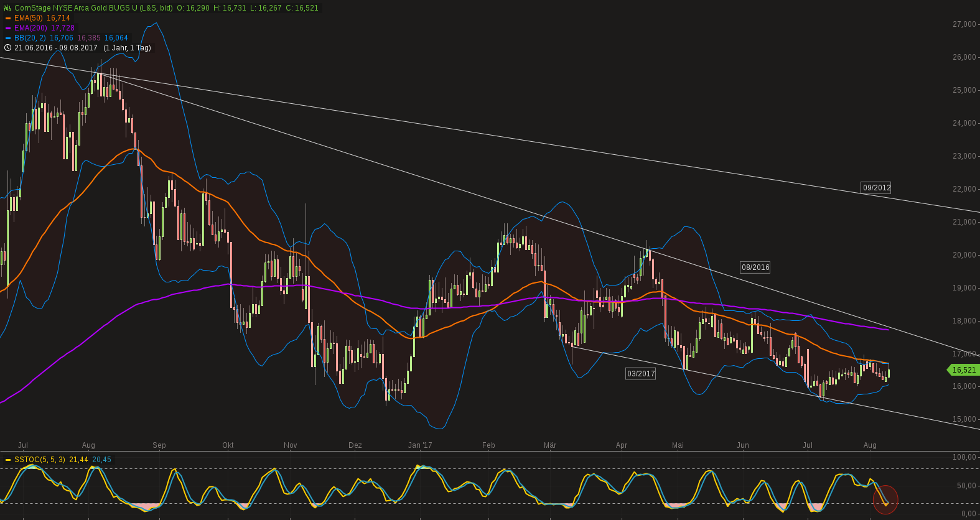Select the EMA(200) indicator label

click(x=30, y=28)
